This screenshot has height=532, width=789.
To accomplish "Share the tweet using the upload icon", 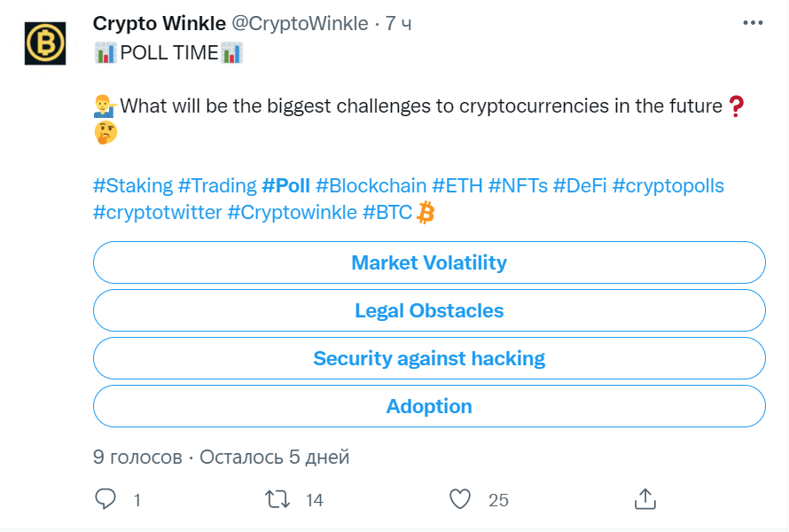I will point(645,499).
